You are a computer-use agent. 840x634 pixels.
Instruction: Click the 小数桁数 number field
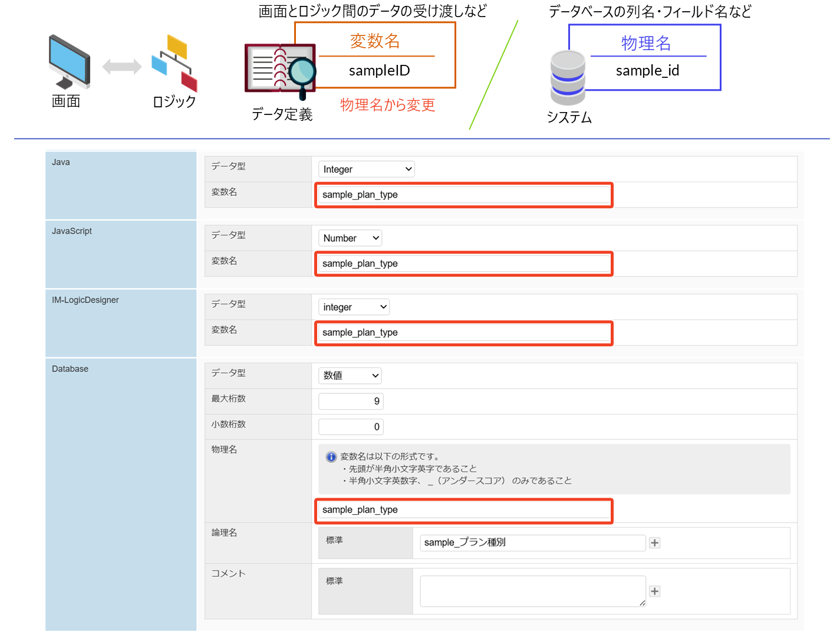(351, 427)
